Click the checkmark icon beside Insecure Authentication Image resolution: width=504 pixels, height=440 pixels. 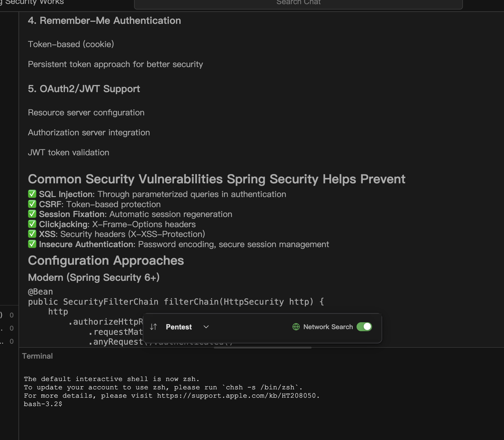(32, 244)
